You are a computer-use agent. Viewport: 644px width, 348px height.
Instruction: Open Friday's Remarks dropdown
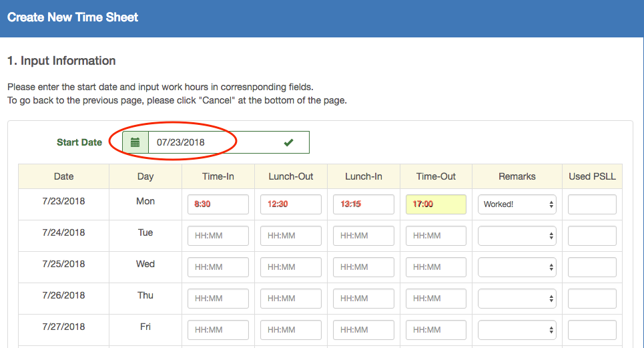[x=517, y=330]
